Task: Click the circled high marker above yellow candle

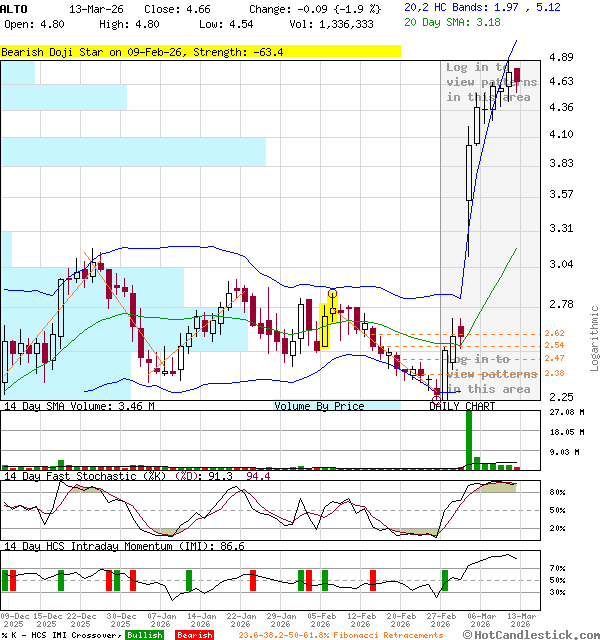Action: pos(332,293)
